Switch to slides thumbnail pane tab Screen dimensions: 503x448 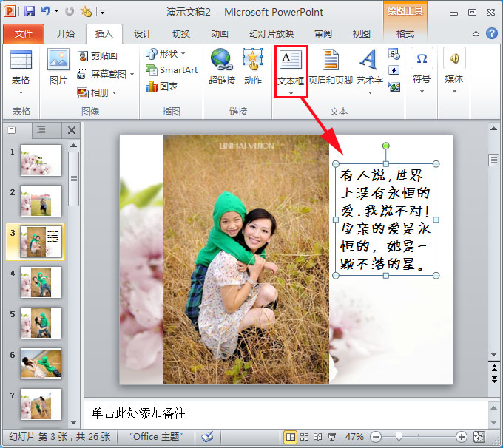click(12, 130)
